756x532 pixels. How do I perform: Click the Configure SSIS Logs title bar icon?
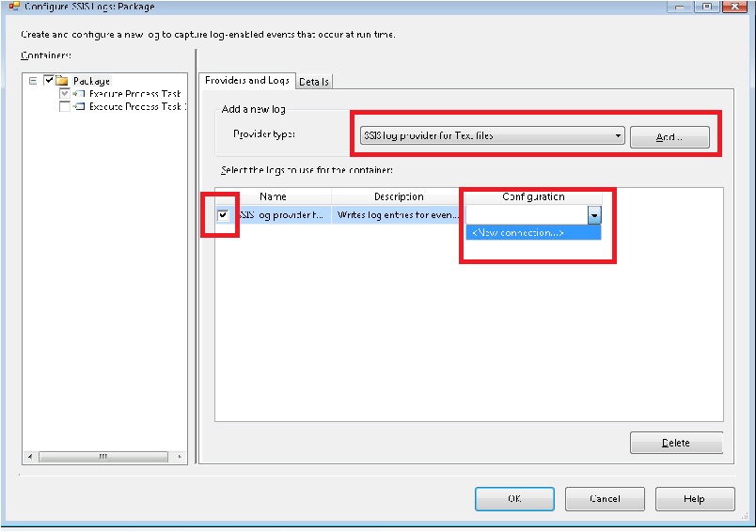[13, 7]
